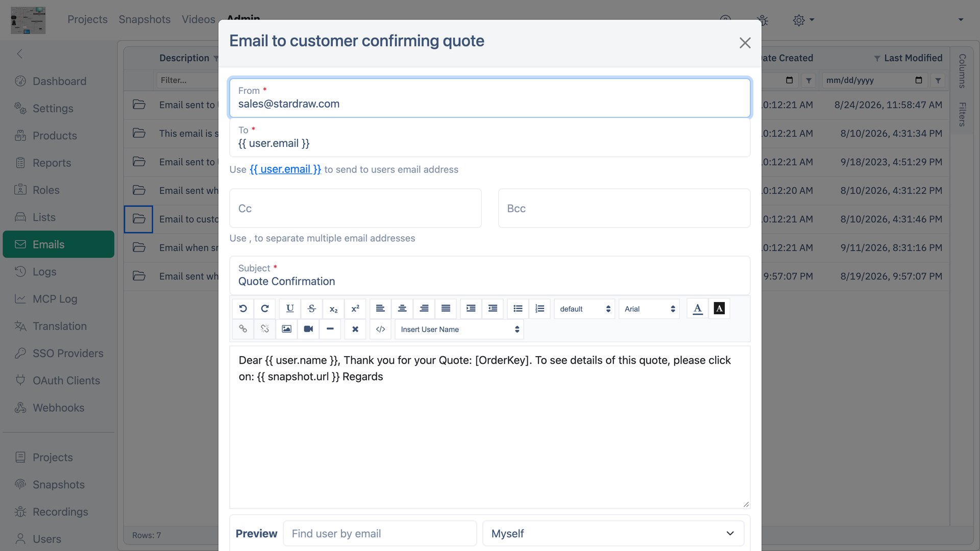980x551 pixels.
Task: Click into the Cc field
Action: pos(355,208)
